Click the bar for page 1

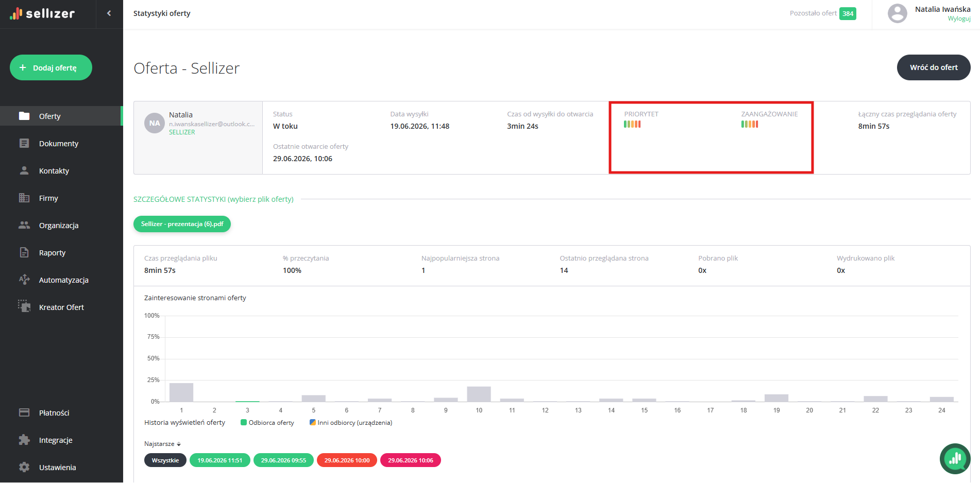click(181, 392)
